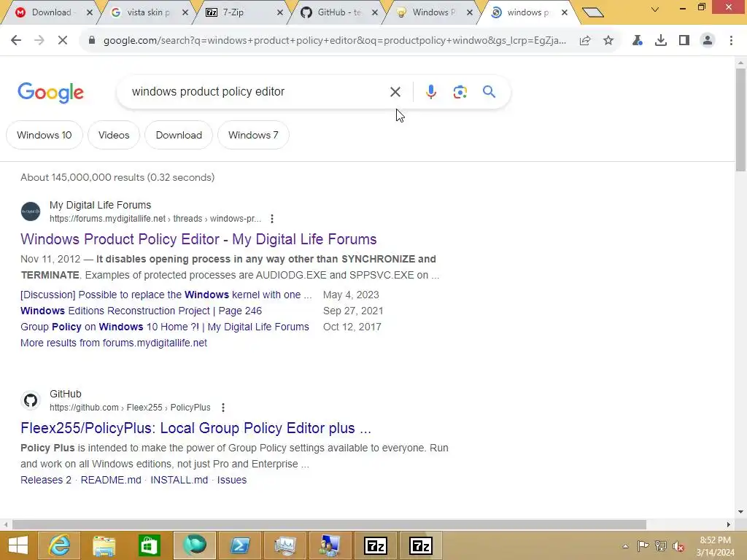Viewport: 747px width, 560px height.
Task: Open the README.md sublink
Action: coord(111,480)
